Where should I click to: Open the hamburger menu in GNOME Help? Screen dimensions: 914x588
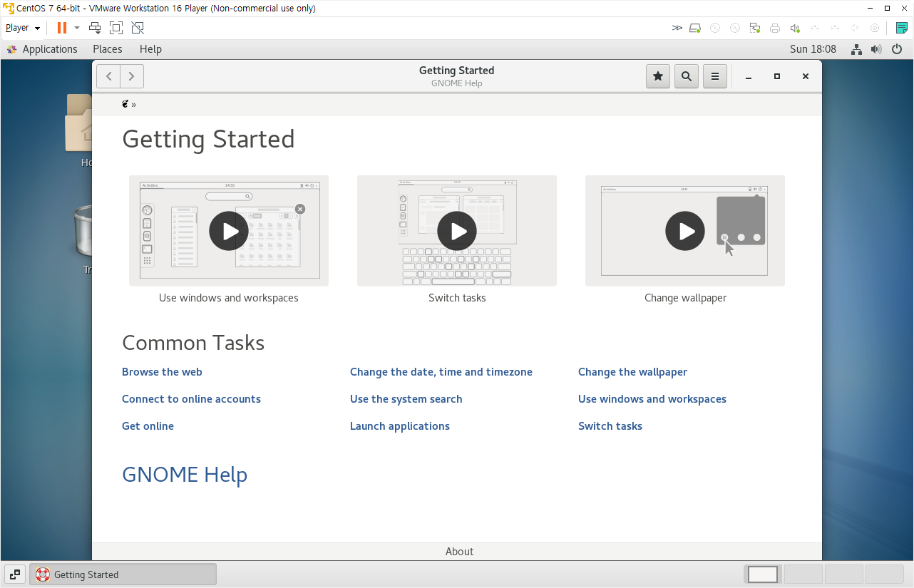[715, 76]
